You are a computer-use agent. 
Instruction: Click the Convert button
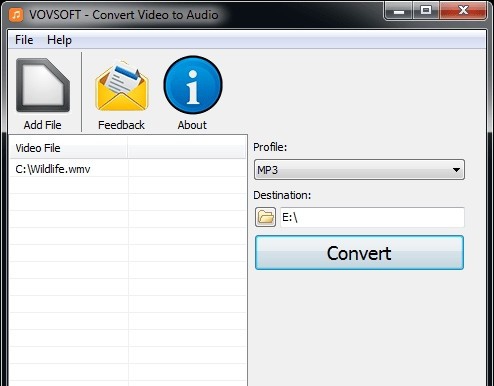click(x=359, y=253)
